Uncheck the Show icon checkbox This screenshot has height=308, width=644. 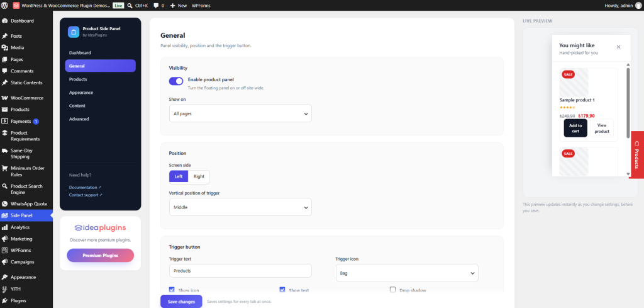(x=172, y=290)
